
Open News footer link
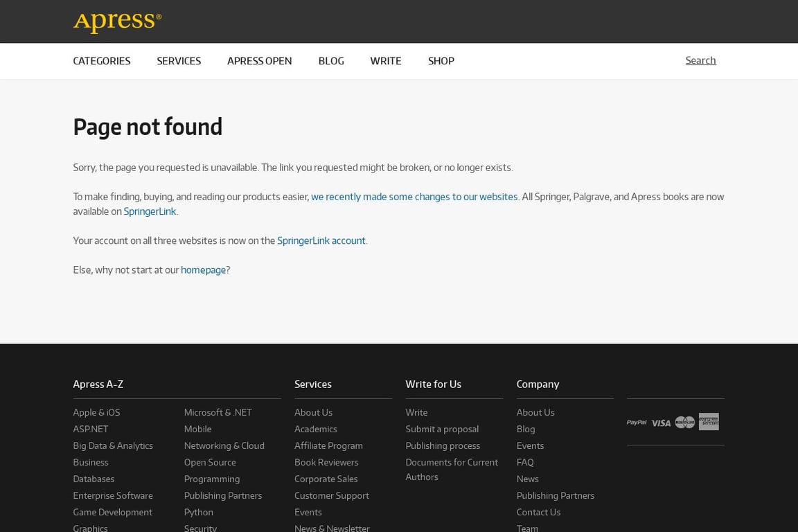[528, 479]
